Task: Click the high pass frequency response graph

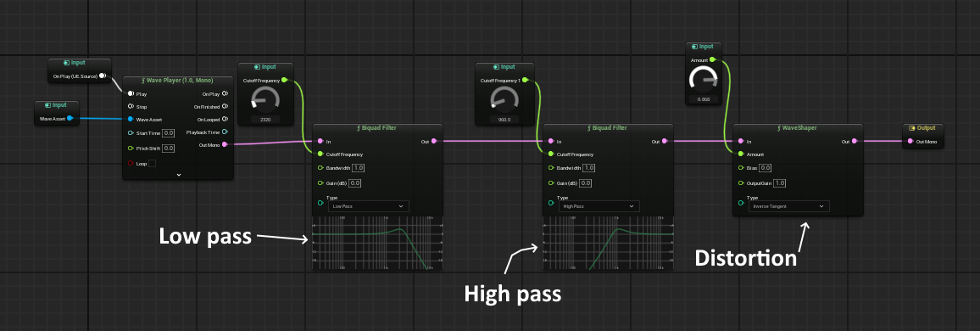Action: (x=608, y=244)
